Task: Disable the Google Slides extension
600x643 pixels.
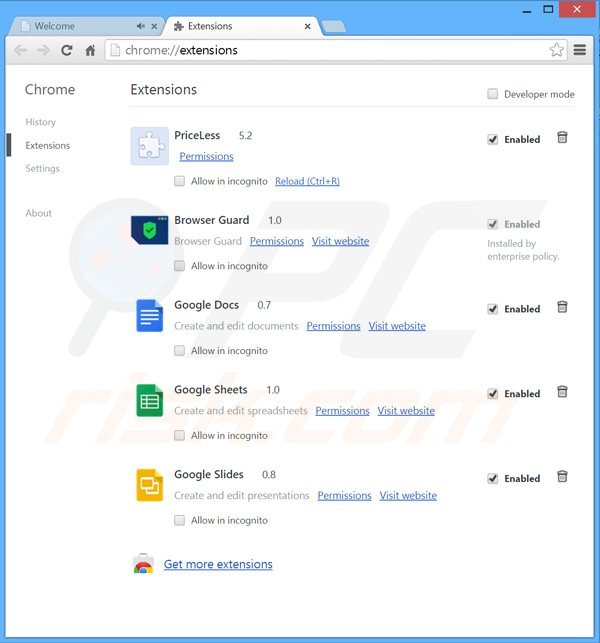Action: [x=493, y=479]
